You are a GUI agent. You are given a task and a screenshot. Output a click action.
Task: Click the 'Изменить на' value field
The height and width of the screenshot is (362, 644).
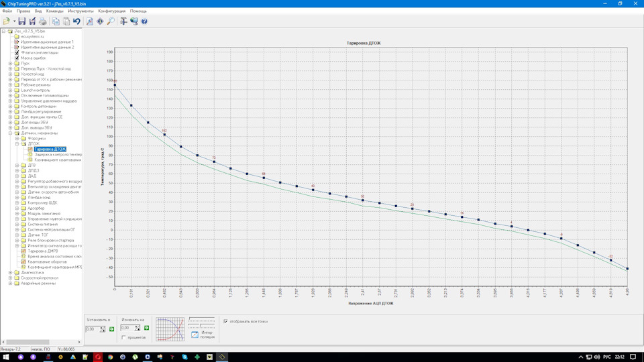point(127,328)
